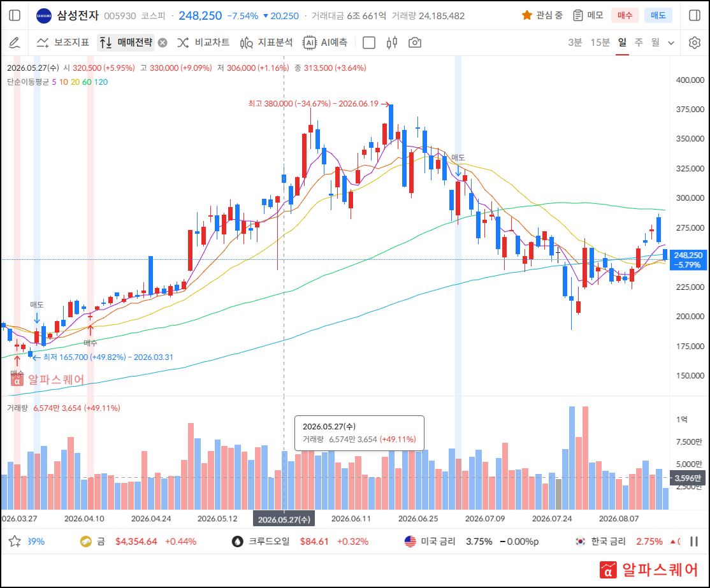This screenshot has height=588, width=710.
Task: Toggle the right sidebar panel icon
Action: click(x=694, y=15)
